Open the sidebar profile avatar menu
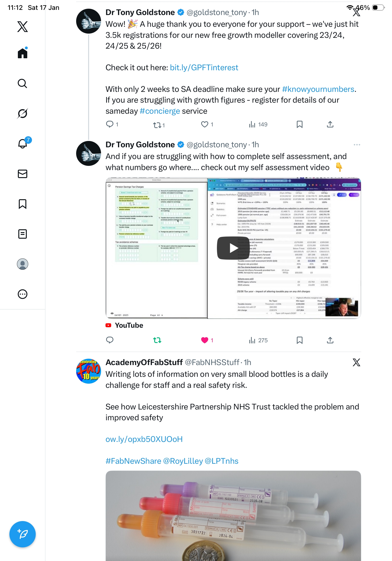 pyautogui.click(x=23, y=264)
